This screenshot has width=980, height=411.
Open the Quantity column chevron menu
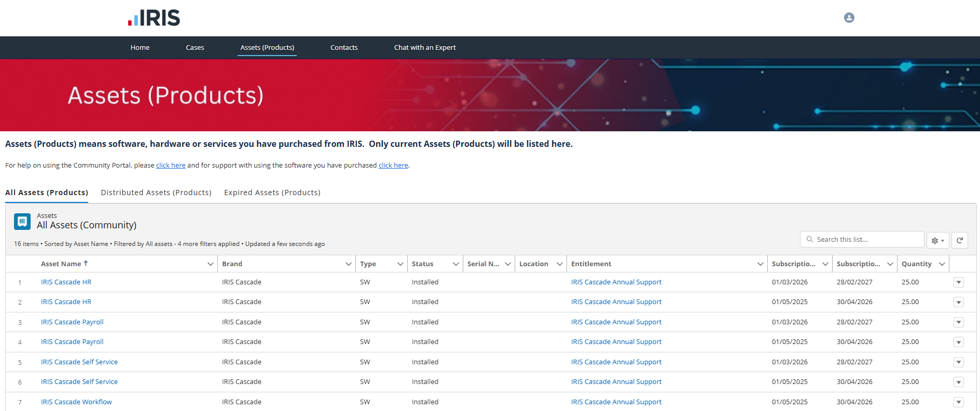[x=942, y=264]
